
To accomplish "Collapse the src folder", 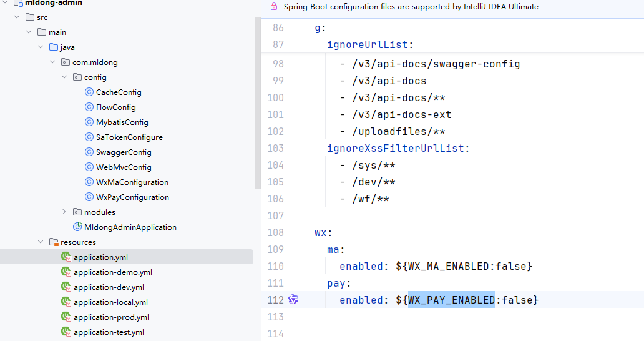I will tap(17, 17).
